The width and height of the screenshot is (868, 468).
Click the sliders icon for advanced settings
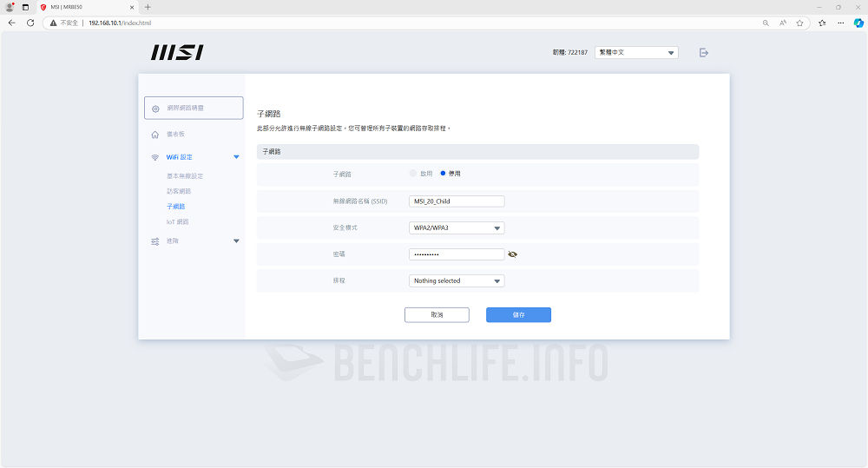pos(155,241)
